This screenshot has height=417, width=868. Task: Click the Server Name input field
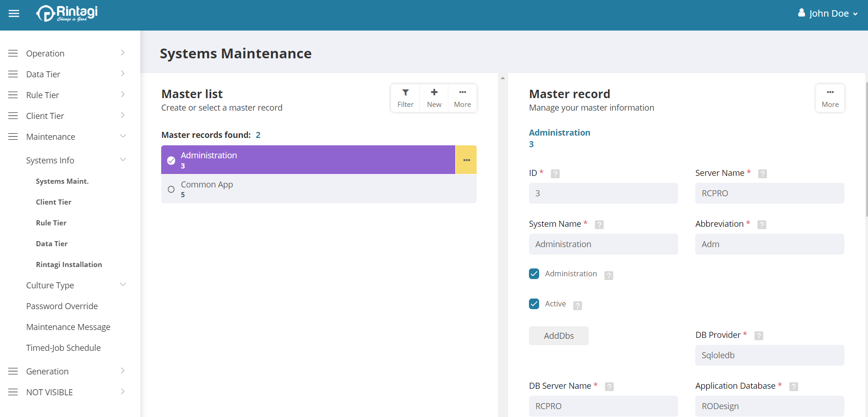tap(769, 193)
